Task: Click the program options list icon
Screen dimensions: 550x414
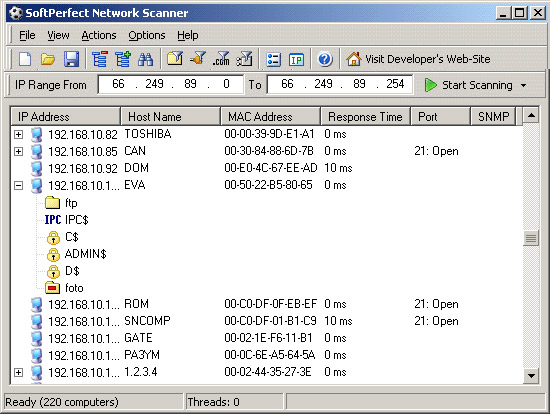Action: pos(274,59)
